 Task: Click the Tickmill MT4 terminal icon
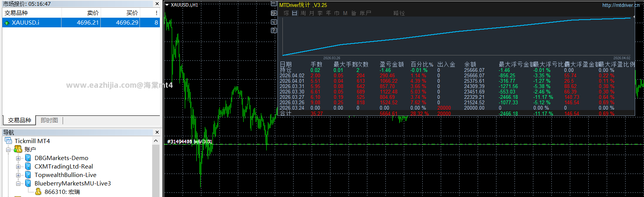click(8, 141)
